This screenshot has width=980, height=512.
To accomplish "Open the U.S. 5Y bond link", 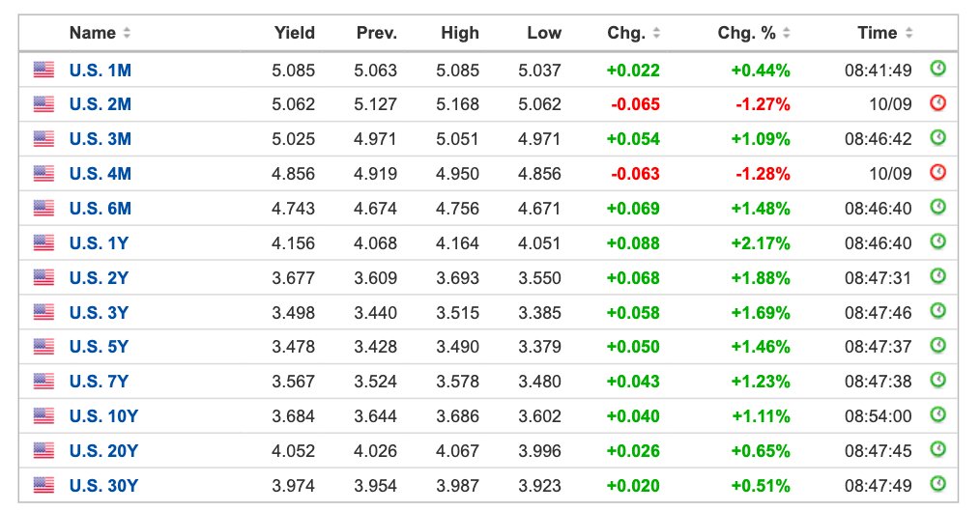I will coord(99,347).
